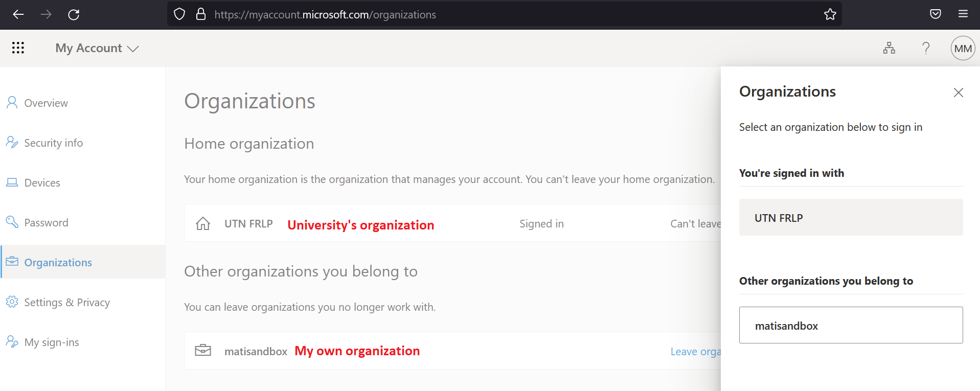
Task: Click the Devices laptop icon
Action: [12, 182]
